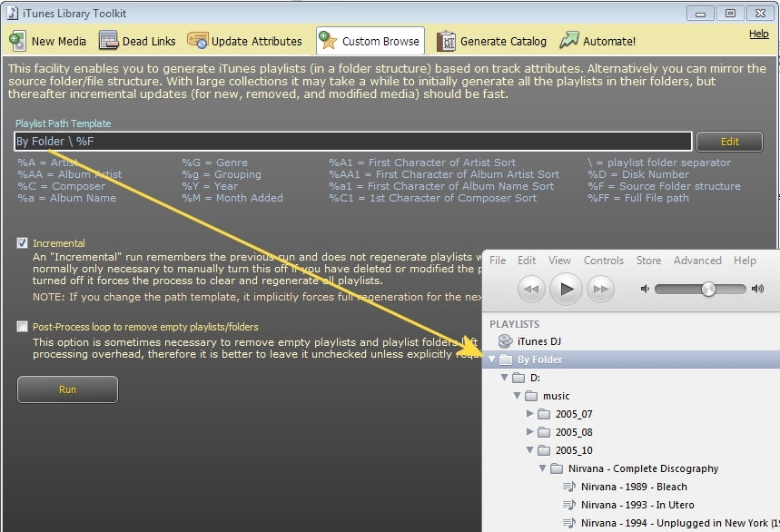Click the Bleach playlist icon
This screenshot has width=780, height=532.
[x=569, y=487]
